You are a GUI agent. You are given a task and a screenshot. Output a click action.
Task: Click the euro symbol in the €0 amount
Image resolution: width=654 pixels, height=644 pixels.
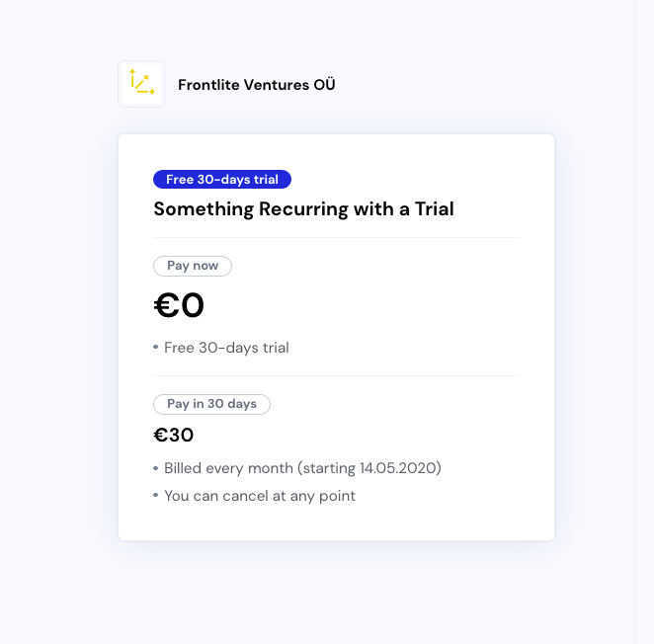click(x=166, y=305)
